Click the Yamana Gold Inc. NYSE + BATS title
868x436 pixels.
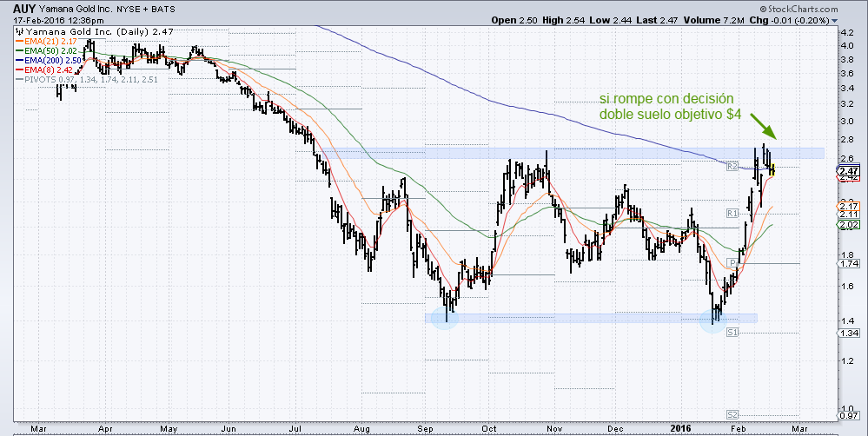pyautogui.click(x=107, y=10)
